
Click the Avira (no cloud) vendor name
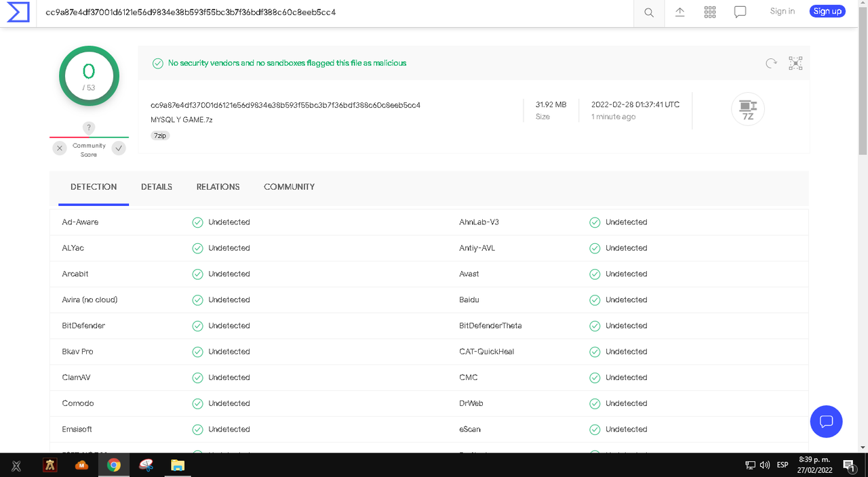click(90, 299)
